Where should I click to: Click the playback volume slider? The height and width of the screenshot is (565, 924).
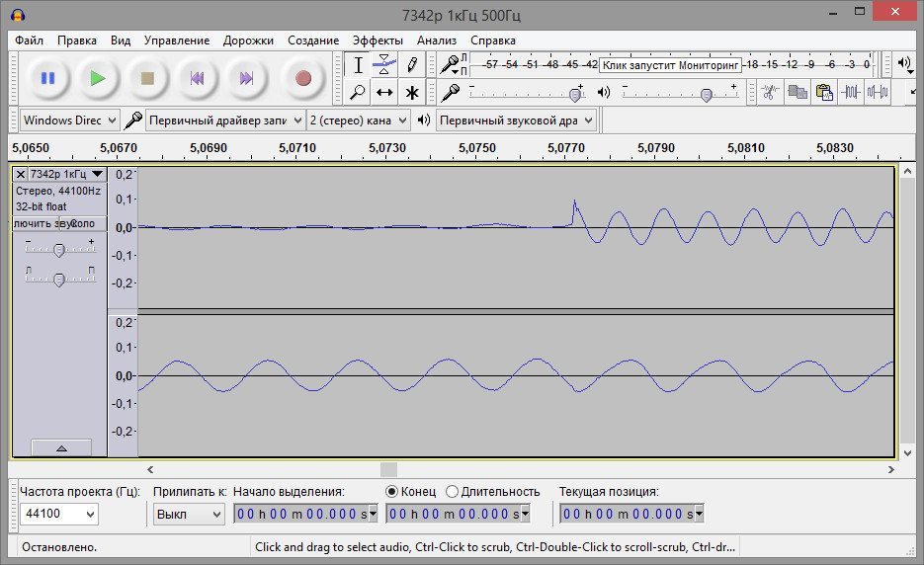pyautogui.click(x=681, y=93)
